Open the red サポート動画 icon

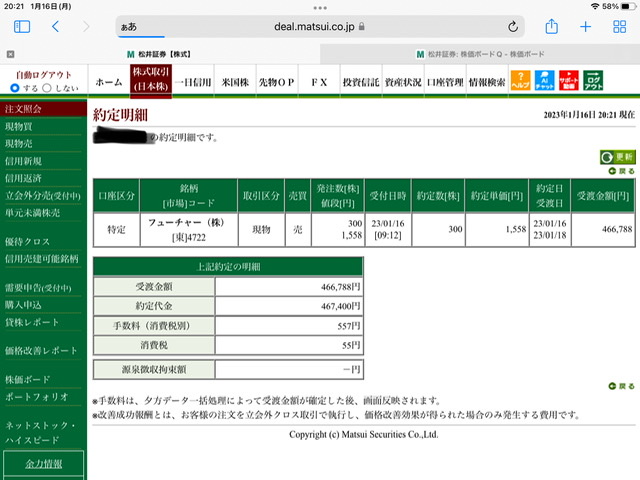click(569, 80)
